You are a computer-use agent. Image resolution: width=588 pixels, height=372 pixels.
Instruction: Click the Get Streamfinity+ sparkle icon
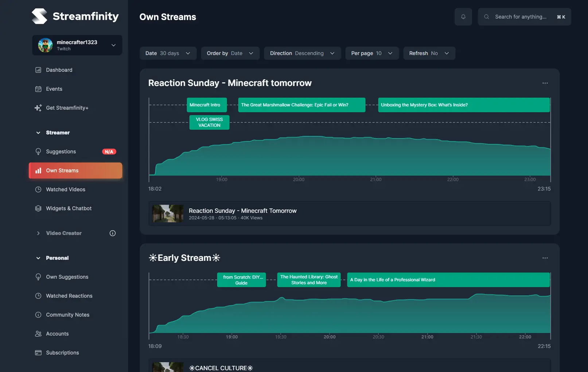[x=38, y=108]
